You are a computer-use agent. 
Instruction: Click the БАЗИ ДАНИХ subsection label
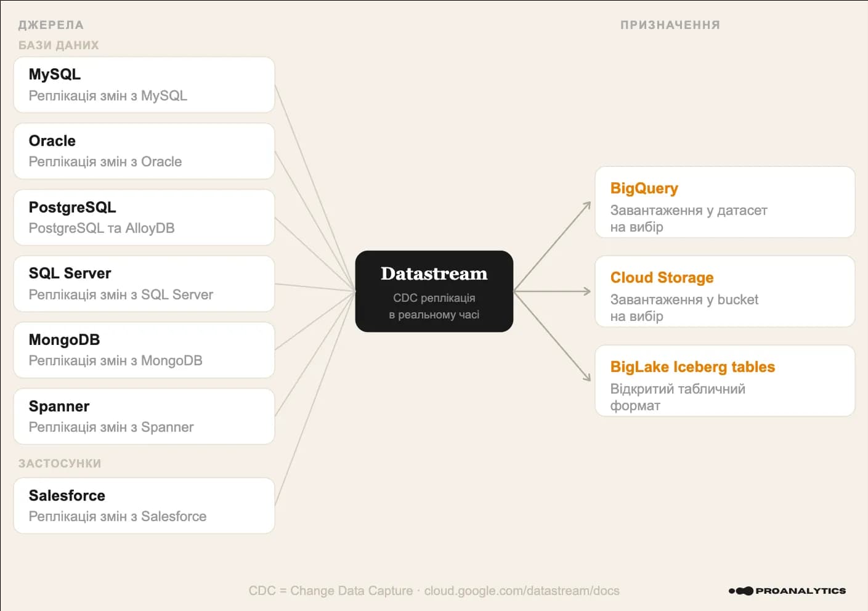[59, 46]
